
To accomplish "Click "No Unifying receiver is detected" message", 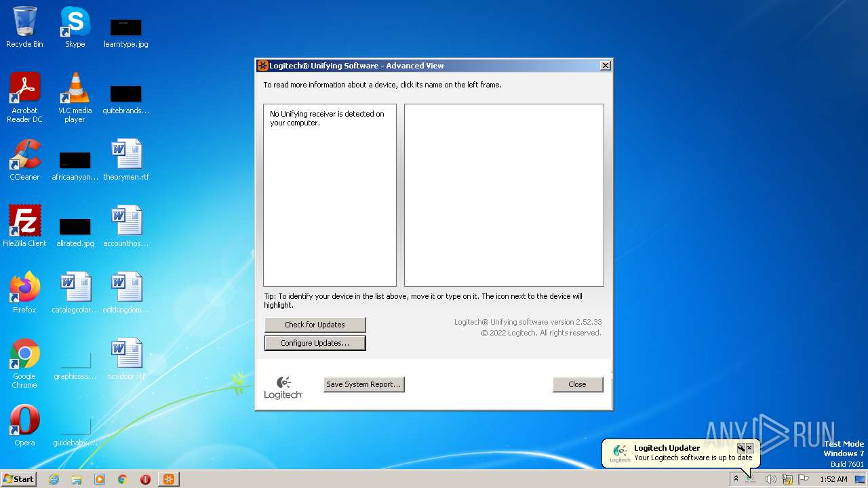I will tap(327, 119).
